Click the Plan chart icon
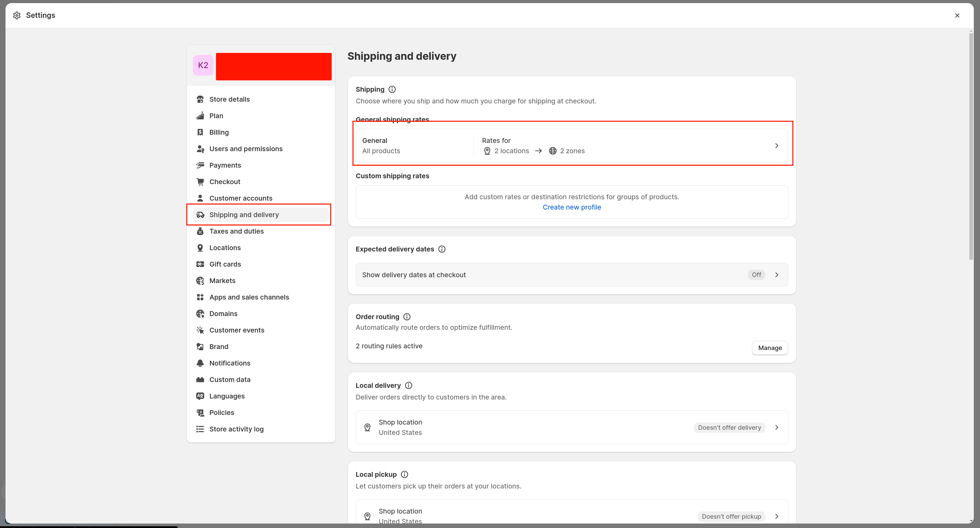This screenshot has width=980, height=528. (x=200, y=116)
